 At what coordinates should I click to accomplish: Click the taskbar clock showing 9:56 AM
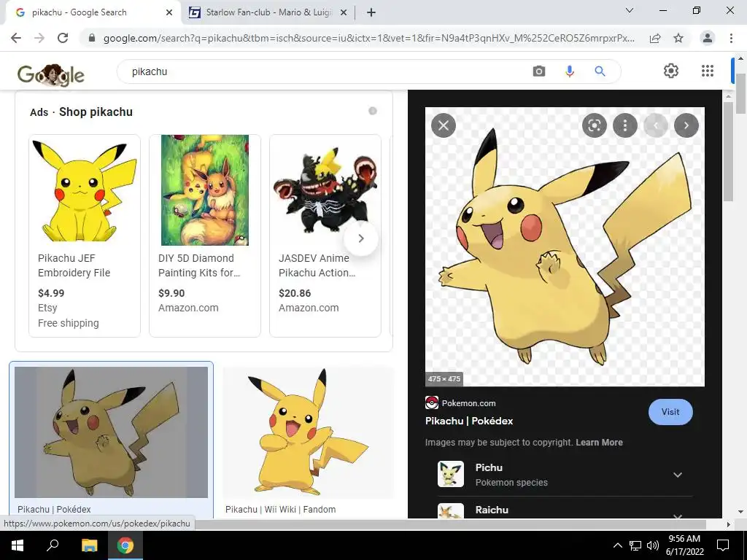pos(684,545)
